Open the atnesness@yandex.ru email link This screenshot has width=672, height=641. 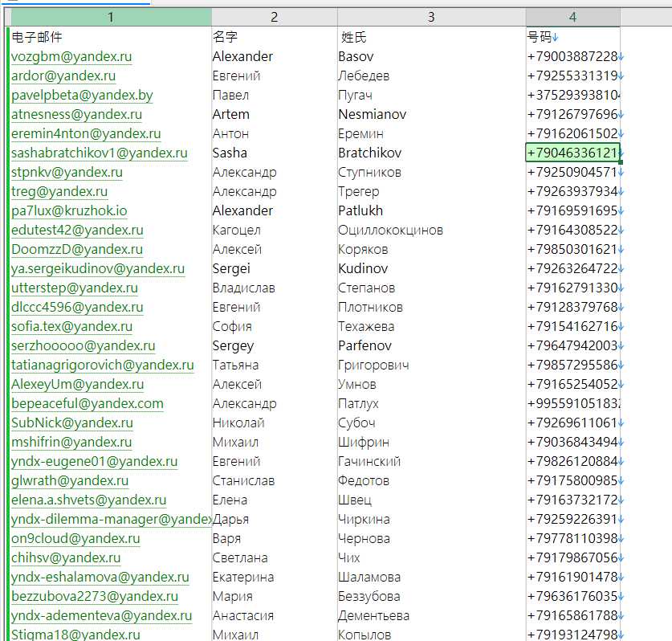pyautogui.click(x=77, y=115)
